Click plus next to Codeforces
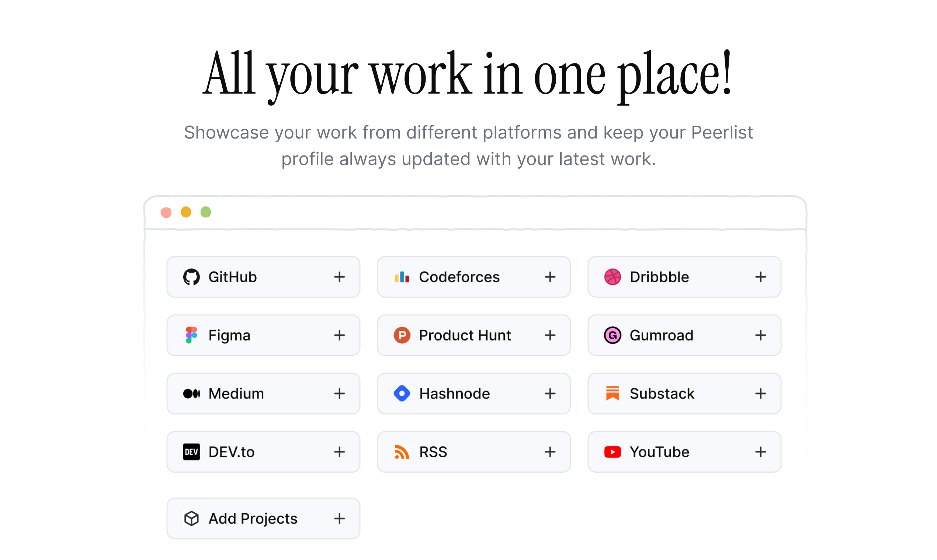Image resolution: width=937 pixels, height=560 pixels. tap(550, 277)
